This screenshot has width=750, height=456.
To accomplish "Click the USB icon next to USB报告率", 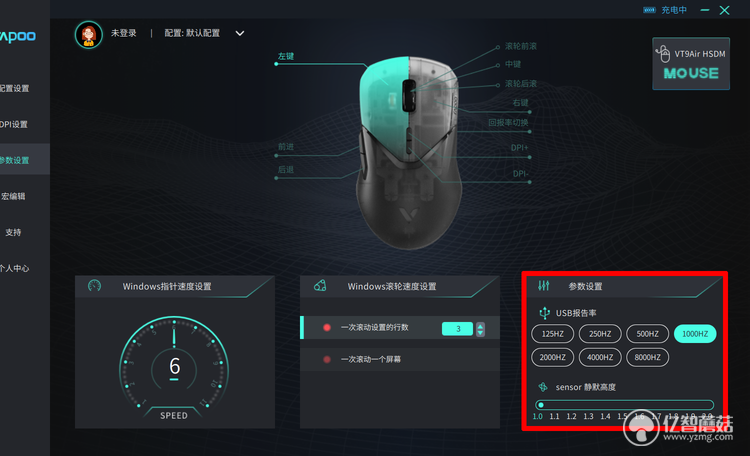I will pos(544,313).
